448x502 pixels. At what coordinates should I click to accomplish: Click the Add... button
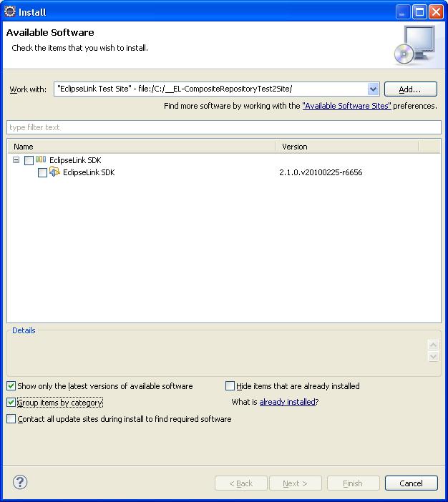tap(411, 89)
